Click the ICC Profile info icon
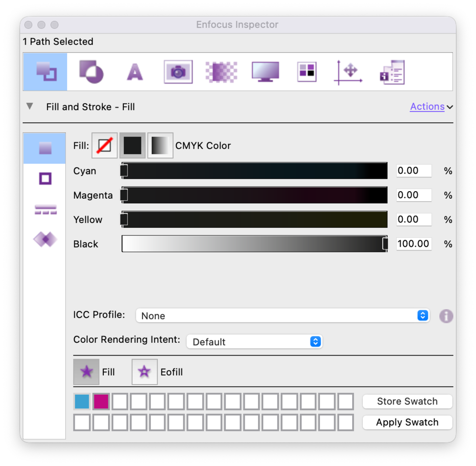This screenshot has height=466, width=476. click(446, 316)
